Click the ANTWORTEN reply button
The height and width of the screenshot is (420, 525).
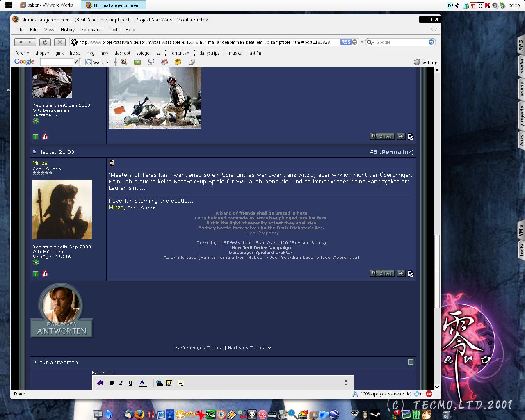tap(62, 310)
